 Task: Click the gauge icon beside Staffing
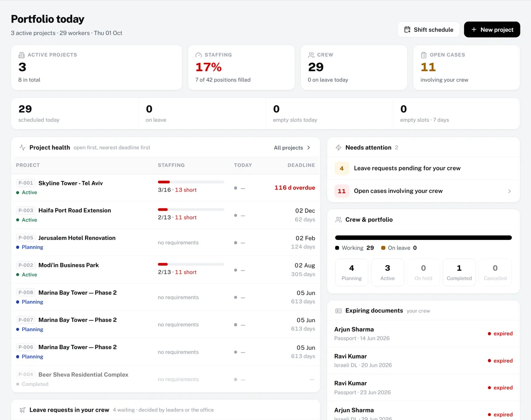[x=198, y=55]
